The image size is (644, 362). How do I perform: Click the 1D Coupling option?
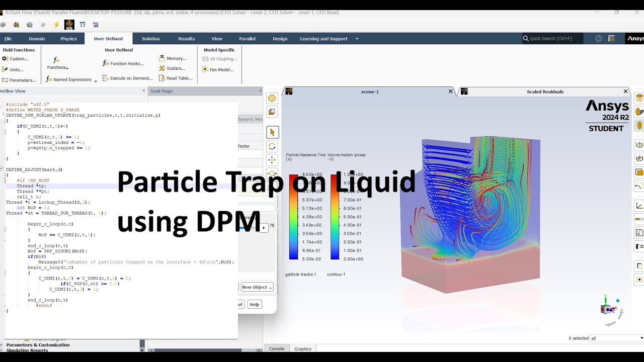(219, 59)
